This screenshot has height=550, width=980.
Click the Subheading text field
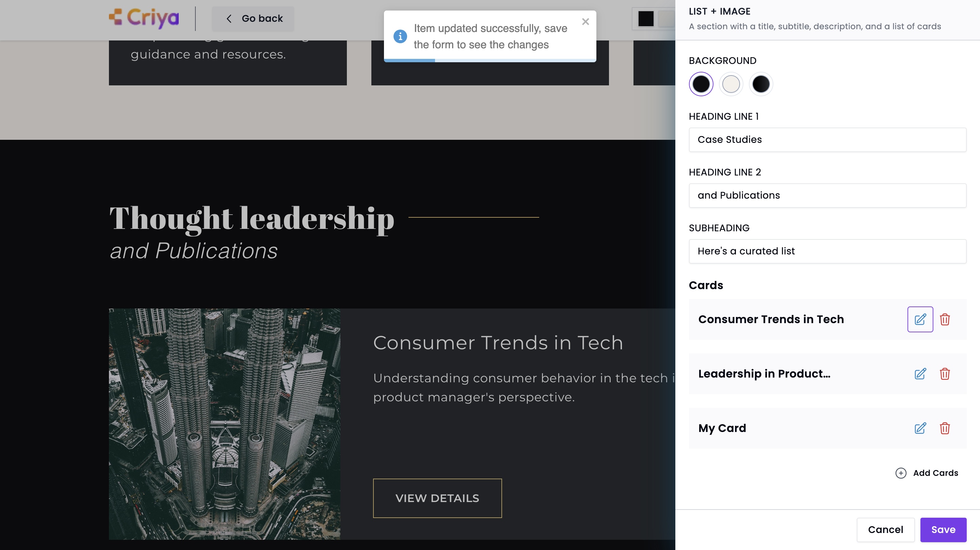click(x=827, y=251)
